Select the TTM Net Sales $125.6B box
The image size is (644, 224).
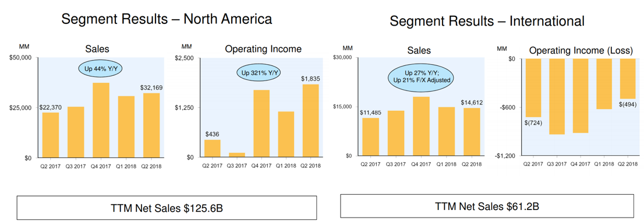pos(167,208)
